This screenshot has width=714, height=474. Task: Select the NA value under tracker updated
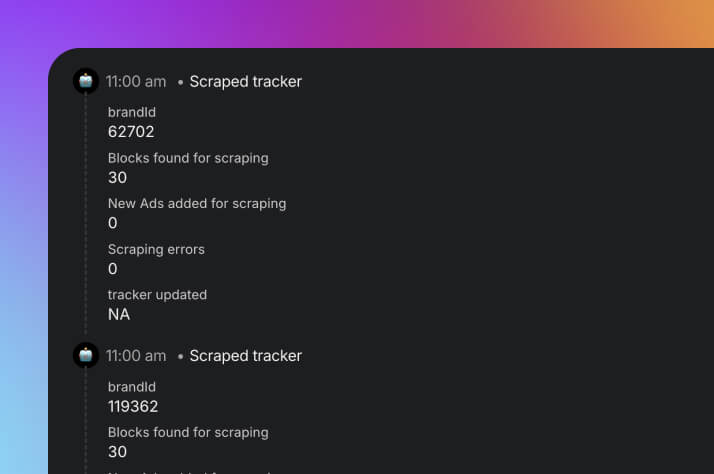[x=119, y=315]
